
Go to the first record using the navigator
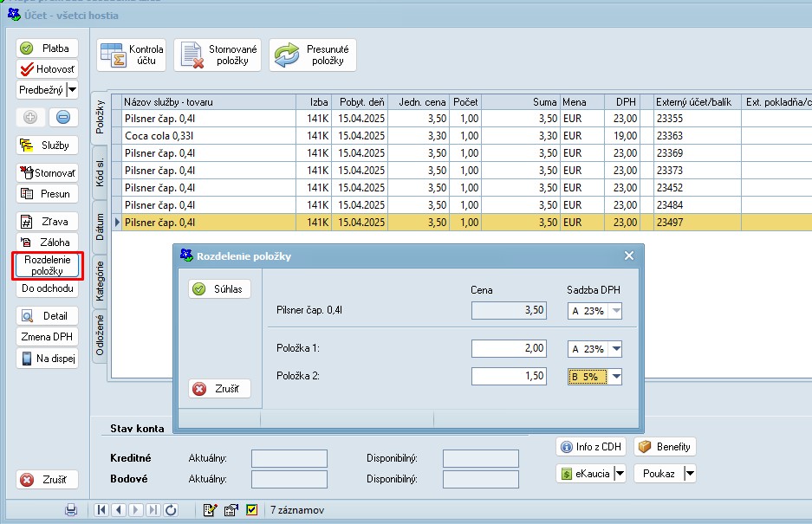point(101,510)
